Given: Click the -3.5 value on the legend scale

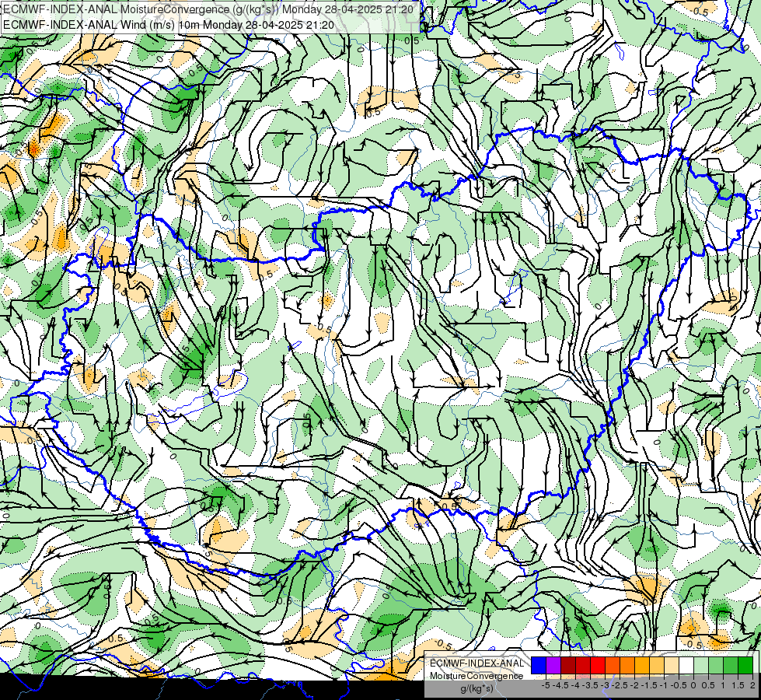Looking at the screenshot, I should 590,685.
